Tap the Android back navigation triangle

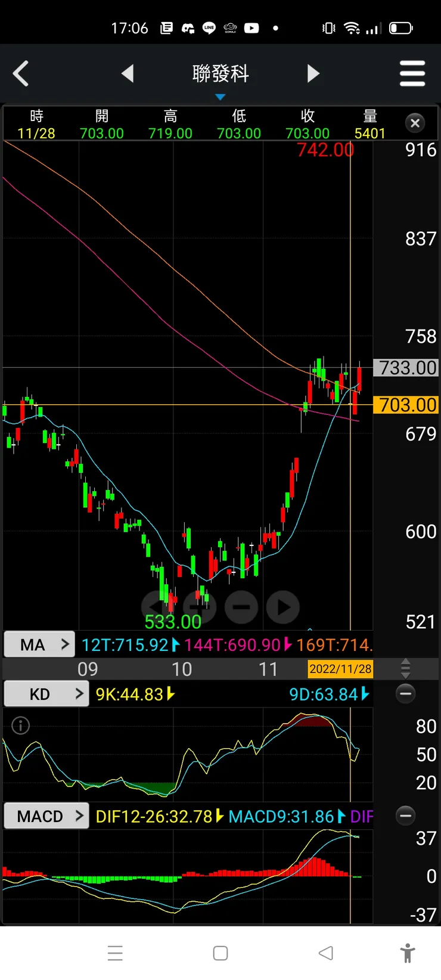(325, 953)
